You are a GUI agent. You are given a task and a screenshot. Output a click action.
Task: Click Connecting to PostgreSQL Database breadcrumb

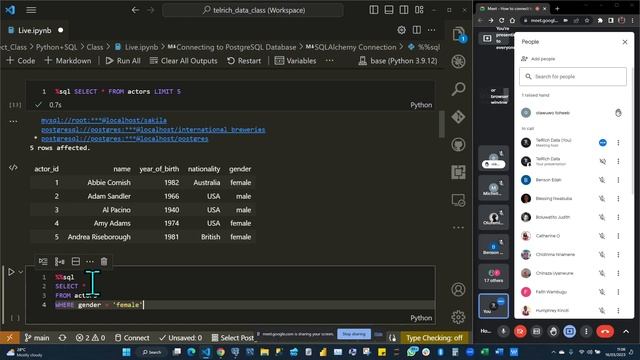coord(232,47)
